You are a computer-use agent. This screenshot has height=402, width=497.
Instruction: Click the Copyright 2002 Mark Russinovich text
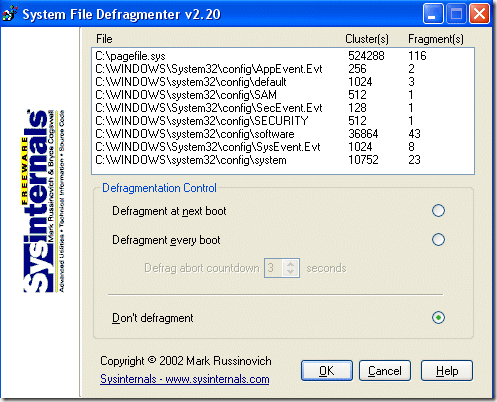coord(186,361)
